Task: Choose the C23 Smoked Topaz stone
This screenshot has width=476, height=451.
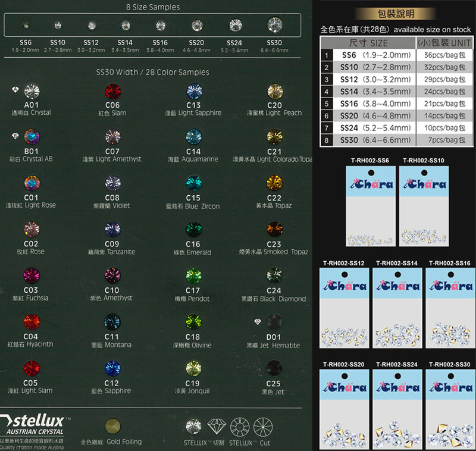Action: pos(274,230)
